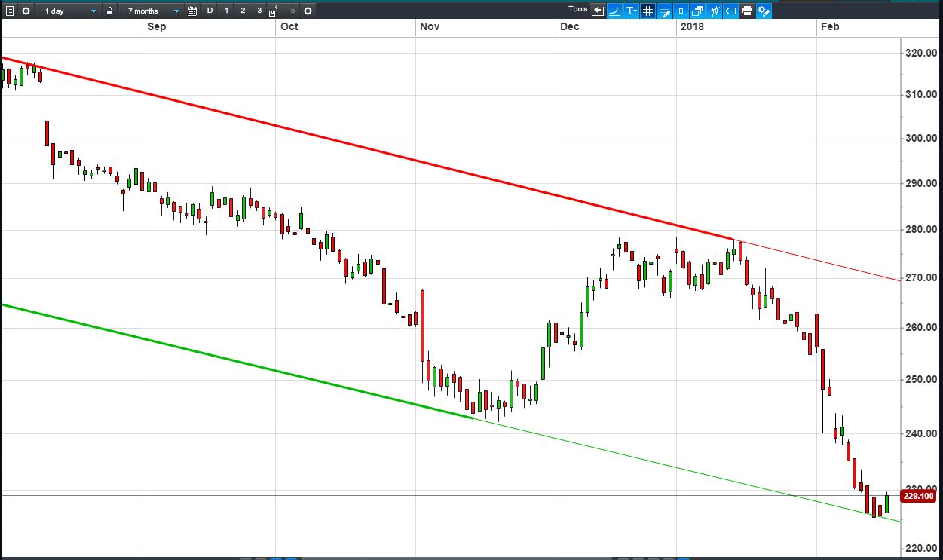Click the 220.00 price axis value
The image size is (943, 560).
coord(920,548)
